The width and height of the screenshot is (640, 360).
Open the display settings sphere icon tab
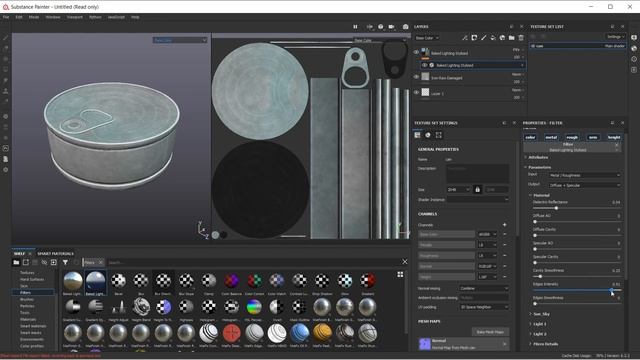428,135
